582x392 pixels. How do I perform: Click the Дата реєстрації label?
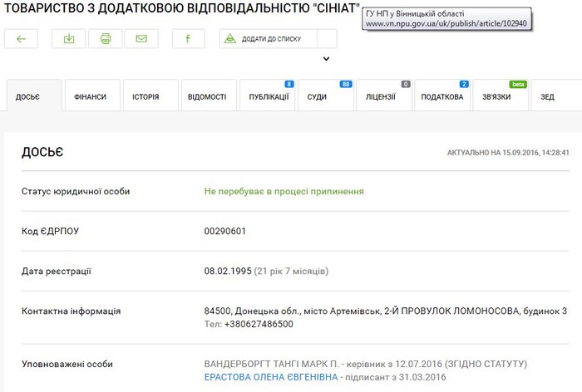(57, 271)
